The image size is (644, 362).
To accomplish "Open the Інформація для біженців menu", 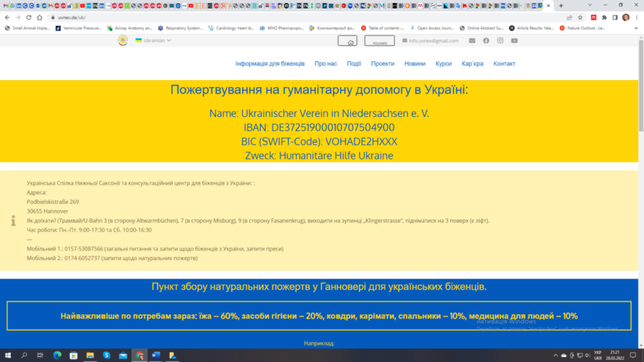I will pos(270,64).
